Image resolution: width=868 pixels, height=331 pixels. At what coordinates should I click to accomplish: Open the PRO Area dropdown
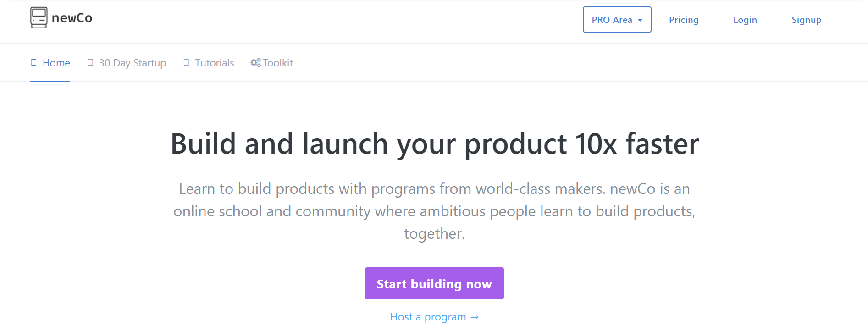coord(617,20)
